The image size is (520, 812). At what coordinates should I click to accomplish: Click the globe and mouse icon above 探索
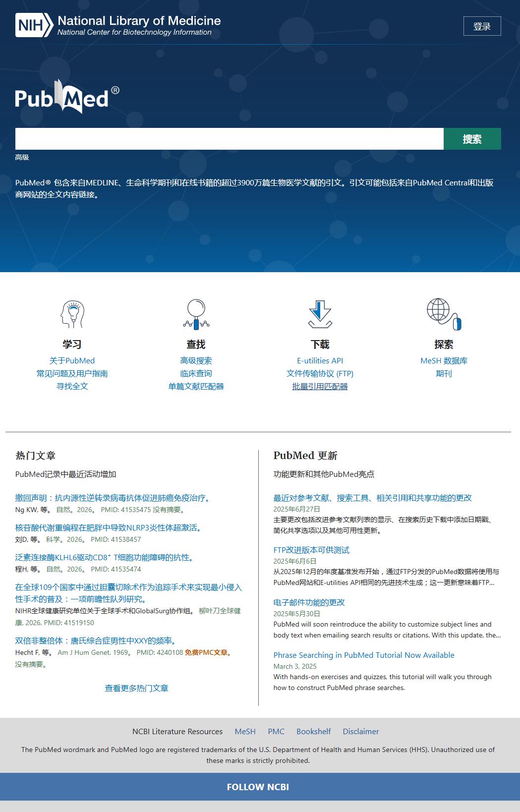(444, 314)
